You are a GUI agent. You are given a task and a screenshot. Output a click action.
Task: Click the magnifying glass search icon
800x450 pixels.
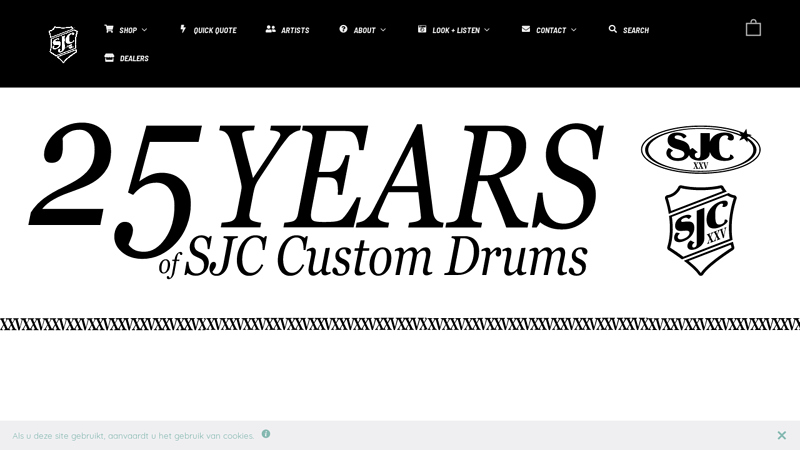click(x=613, y=29)
